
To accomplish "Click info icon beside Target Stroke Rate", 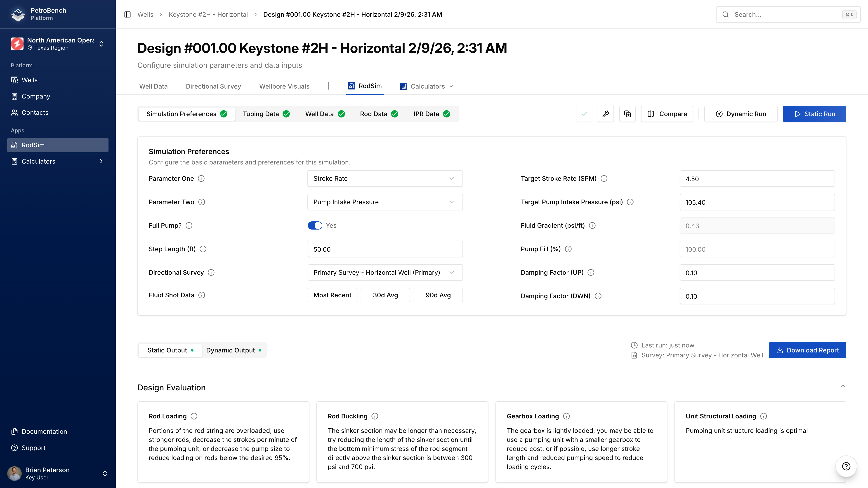I will (604, 178).
